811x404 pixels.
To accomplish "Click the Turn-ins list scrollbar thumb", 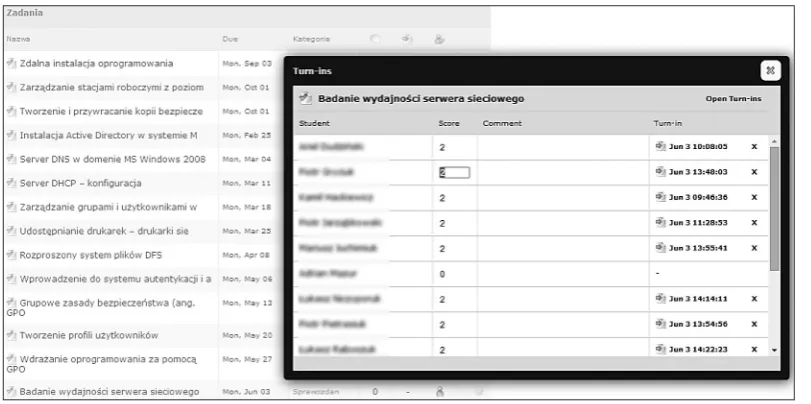I will click(x=774, y=208).
